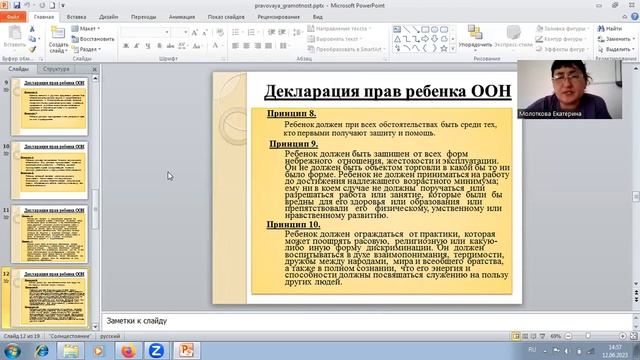The height and width of the screenshot is (360, 640).
Task: Open Firefox from the taskbar
Action: point(128,351)
